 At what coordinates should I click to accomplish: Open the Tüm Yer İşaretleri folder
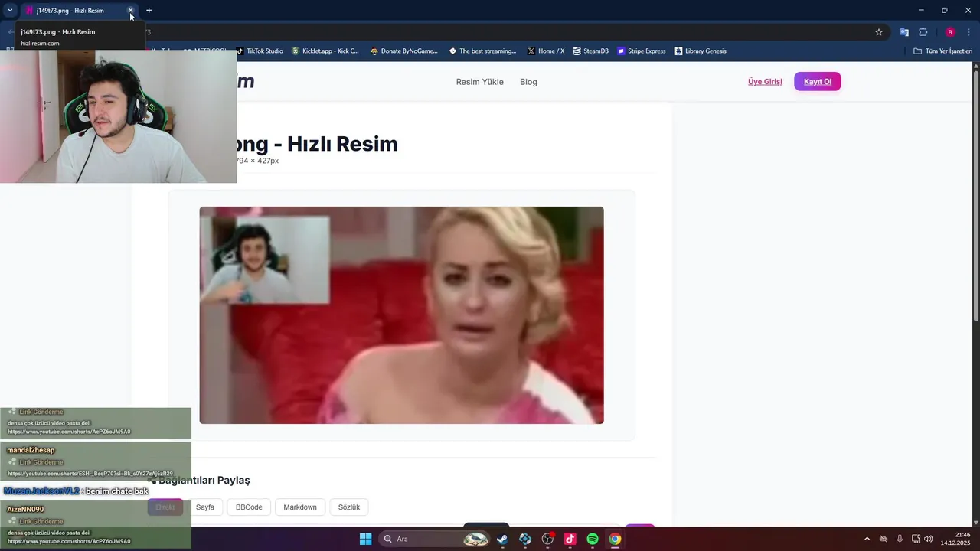tap(943, 51)
